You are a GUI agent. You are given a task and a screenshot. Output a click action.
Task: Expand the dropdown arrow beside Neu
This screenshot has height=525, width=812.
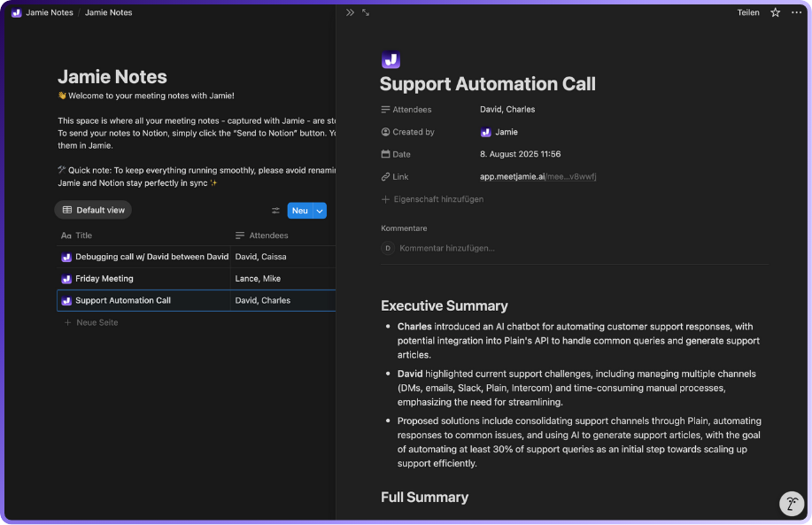point(320,210)
